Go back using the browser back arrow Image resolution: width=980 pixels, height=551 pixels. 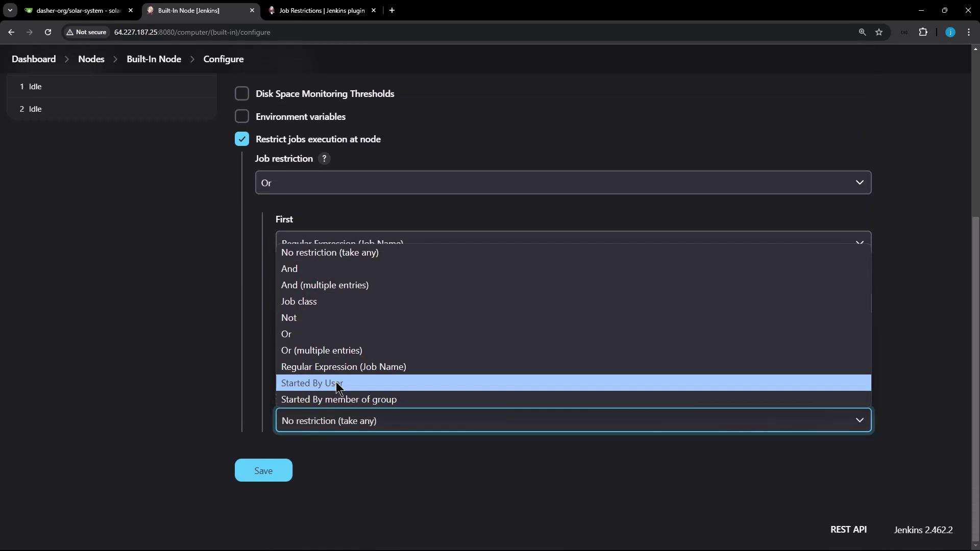pos(11,32)
